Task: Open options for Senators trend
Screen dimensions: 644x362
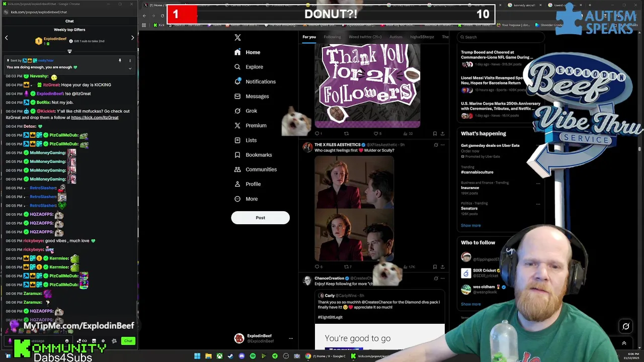Action: pos(538,204)
